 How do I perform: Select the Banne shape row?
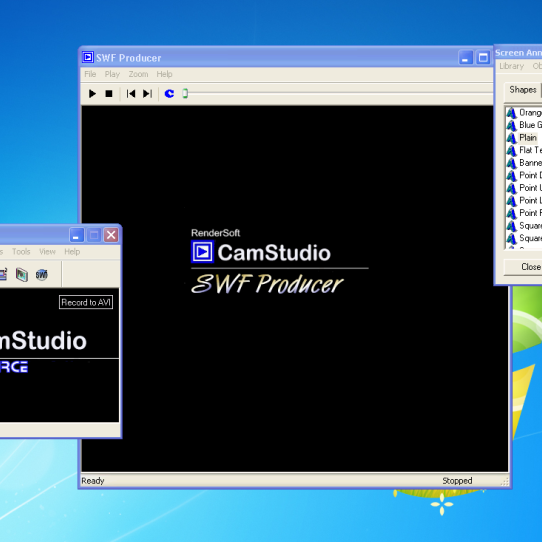(x=524, y=163)
